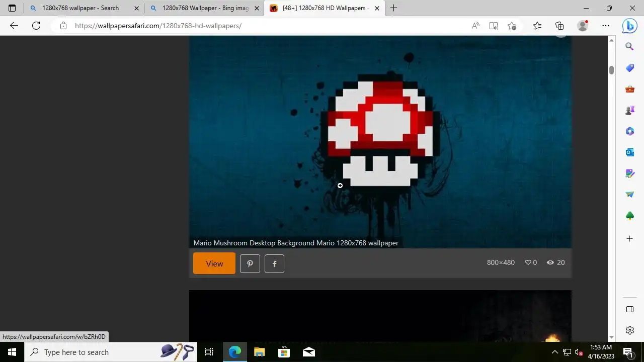Open Settings and more ellipsis menu
This screenshot has width=644, height=362.
tap(606, 26)
